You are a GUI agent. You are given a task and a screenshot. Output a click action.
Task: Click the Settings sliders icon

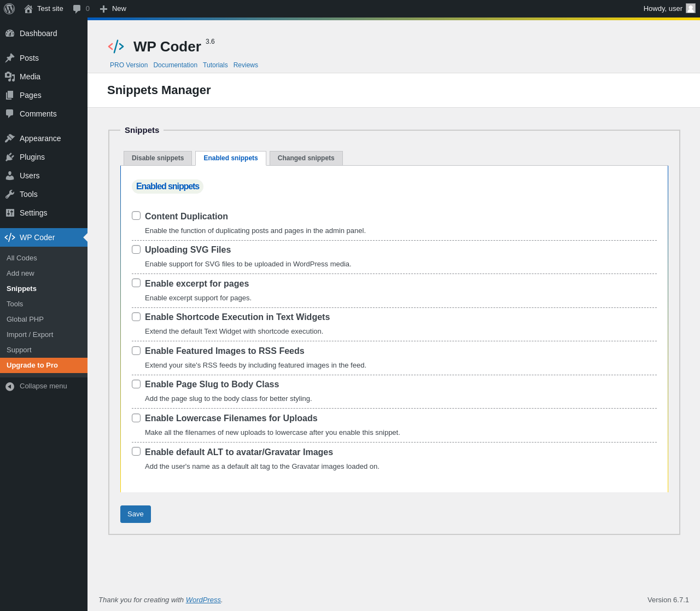tap(10, 213)
